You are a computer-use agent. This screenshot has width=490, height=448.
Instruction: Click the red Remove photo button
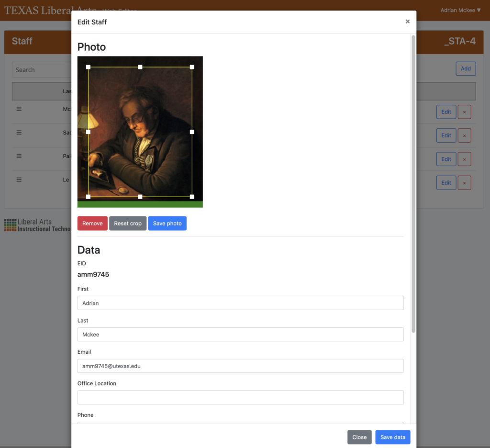[x=92, y=223]
